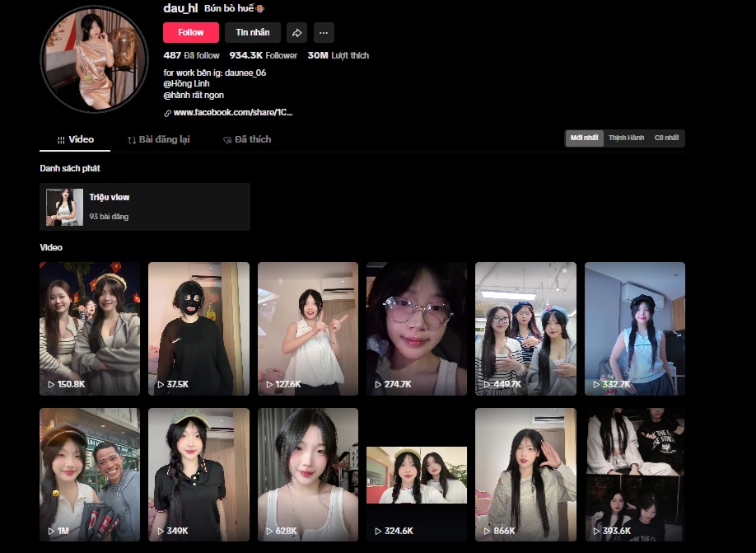Open the video with 274.7K views

(x=417, y=328)
